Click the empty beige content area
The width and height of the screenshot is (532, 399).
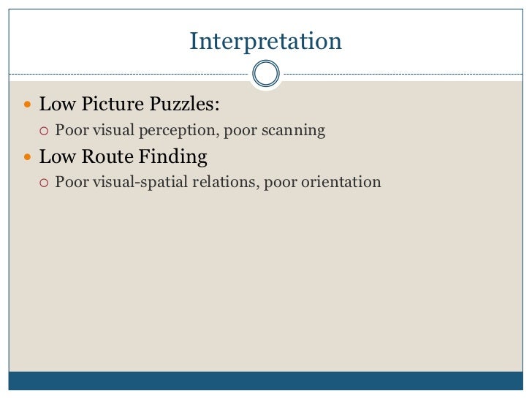(x=266, y=278)
